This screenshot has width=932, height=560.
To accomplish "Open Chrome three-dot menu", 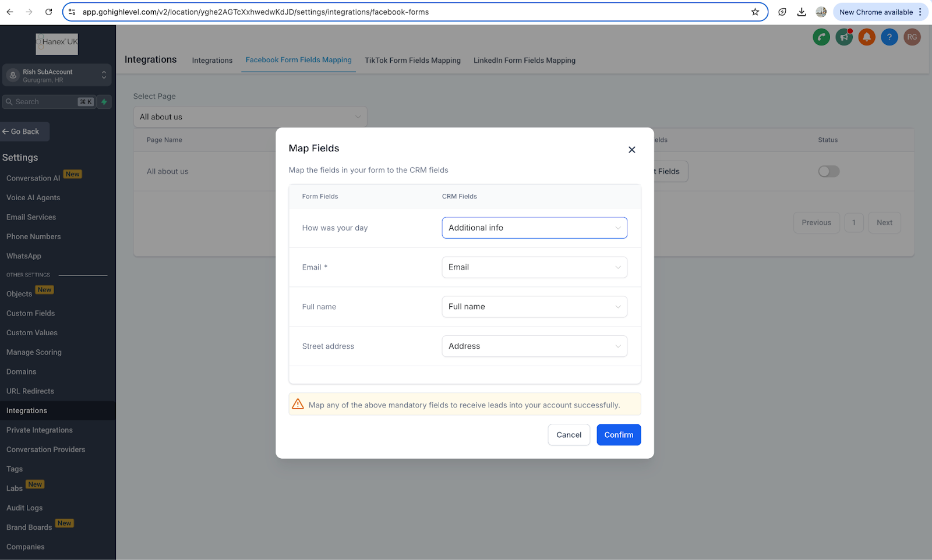I will pyautogui.click(x=920, y=12).
